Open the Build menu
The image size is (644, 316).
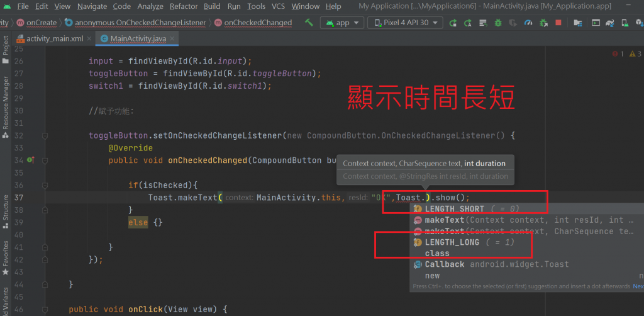212,6
